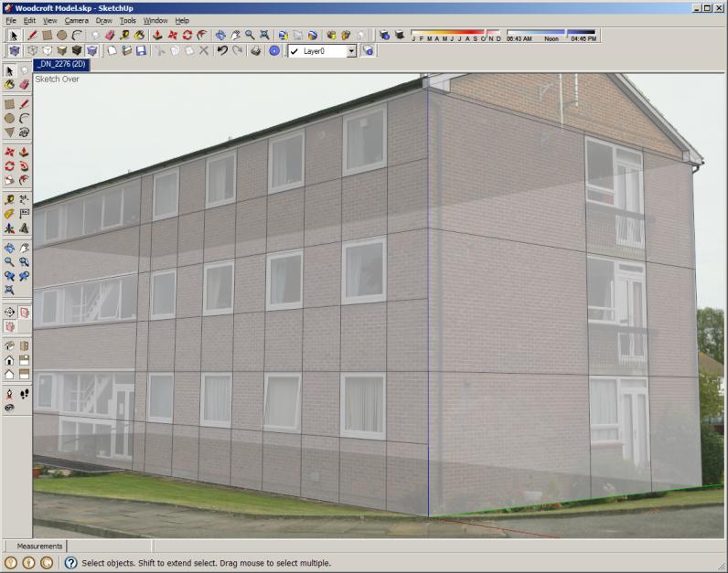Select the Move tool in top toolbar
728x573 pixels.
pyautogui.click(x=172, y=36)
